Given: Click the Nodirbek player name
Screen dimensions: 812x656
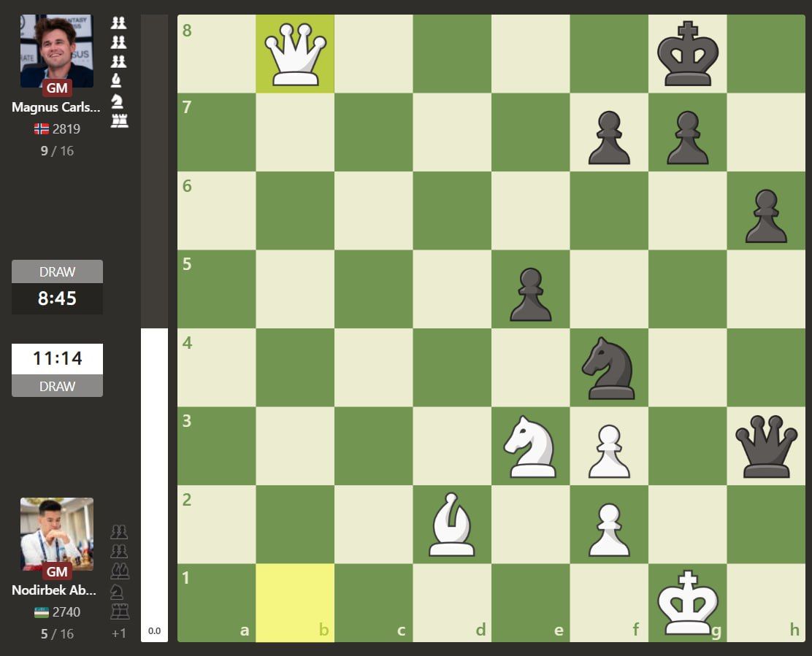Looking at the screenshot, I should pos(54,590).
